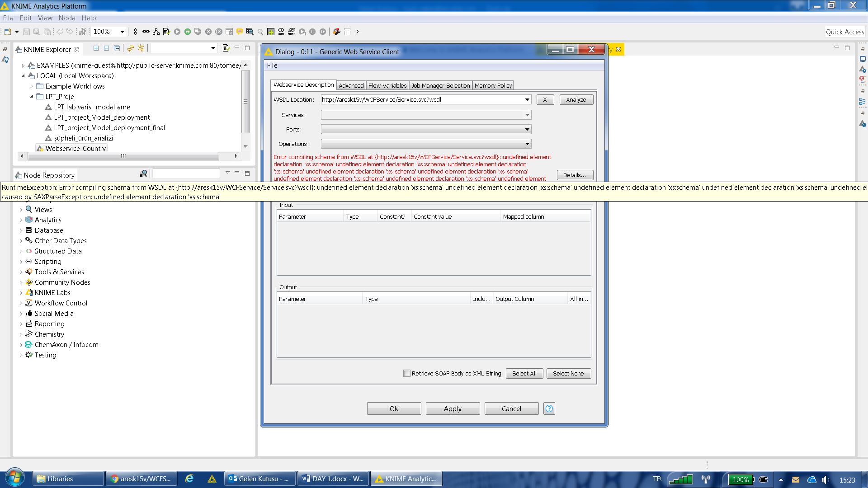Click the refresh explorer orange arrows icon
The image size is (868, 488).
point(130,48)
